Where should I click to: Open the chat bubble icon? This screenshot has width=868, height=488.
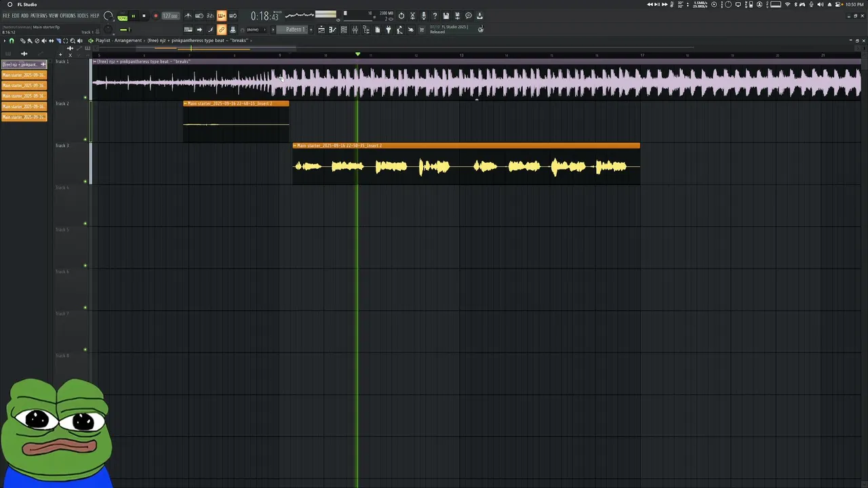coord(469,16)
